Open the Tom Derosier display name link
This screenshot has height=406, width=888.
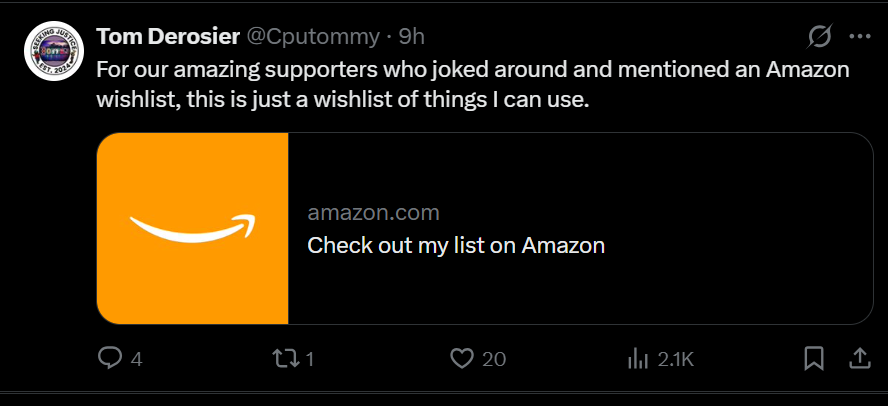166,37
